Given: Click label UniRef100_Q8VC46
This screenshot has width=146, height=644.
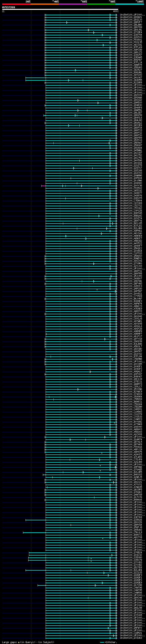Looking at the screenshot, I should click(131, 598).
